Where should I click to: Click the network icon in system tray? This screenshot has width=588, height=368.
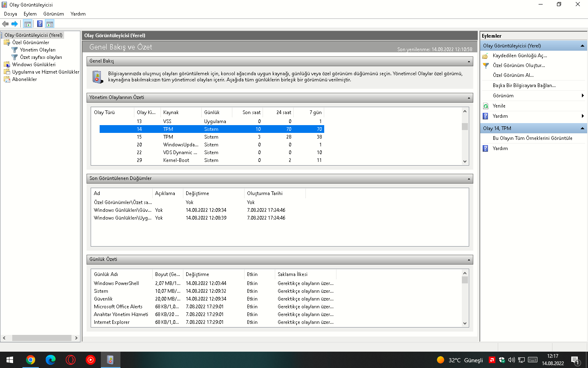521,360
